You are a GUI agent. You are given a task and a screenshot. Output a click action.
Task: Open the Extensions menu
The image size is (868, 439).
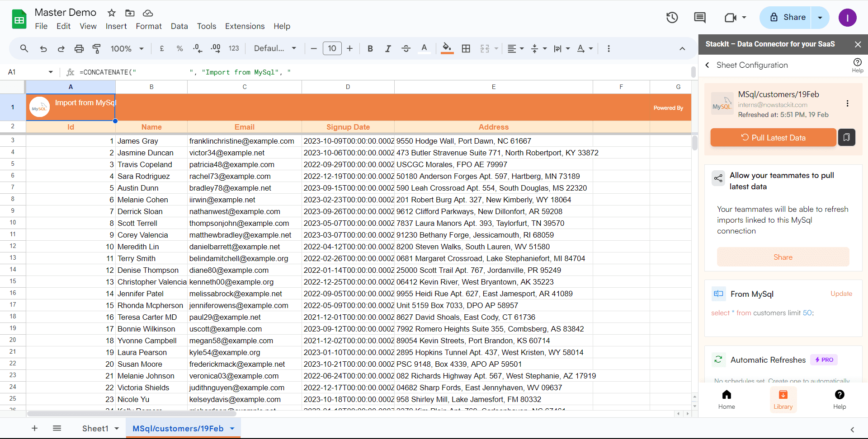(245, 26)
